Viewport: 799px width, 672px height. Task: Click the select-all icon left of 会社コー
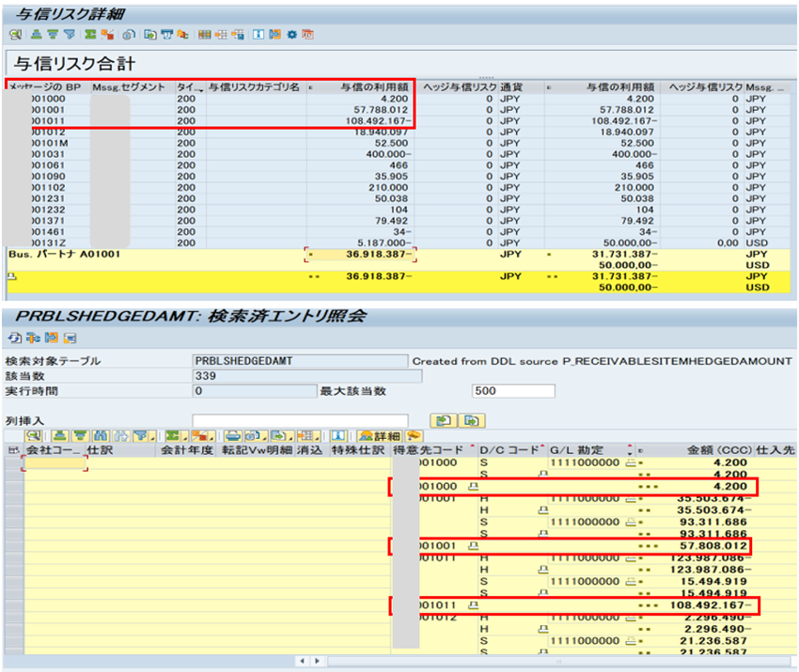coord(13,450)
